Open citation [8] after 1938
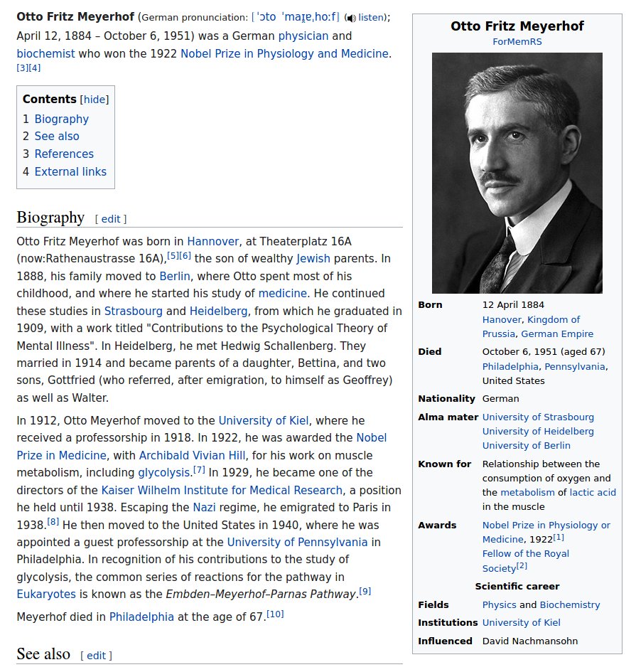The height and width of the screenshot is (672, 636). tap(53, 522)
